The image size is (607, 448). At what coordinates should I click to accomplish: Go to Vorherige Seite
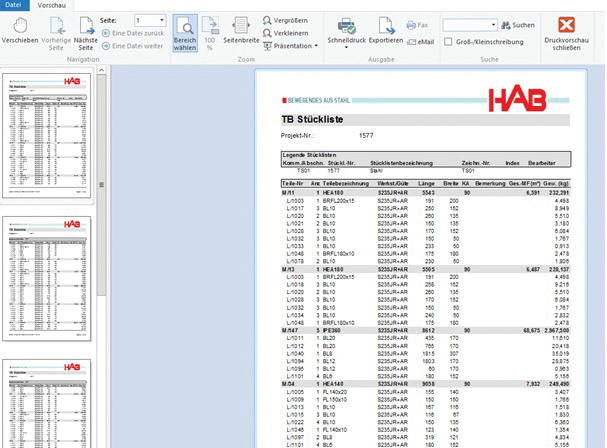click(56, 34)
